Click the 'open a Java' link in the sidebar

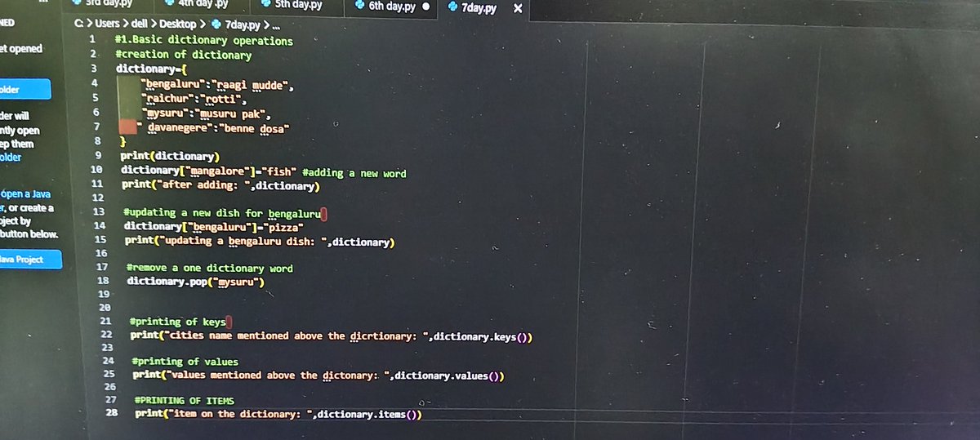tap(27, 194)
